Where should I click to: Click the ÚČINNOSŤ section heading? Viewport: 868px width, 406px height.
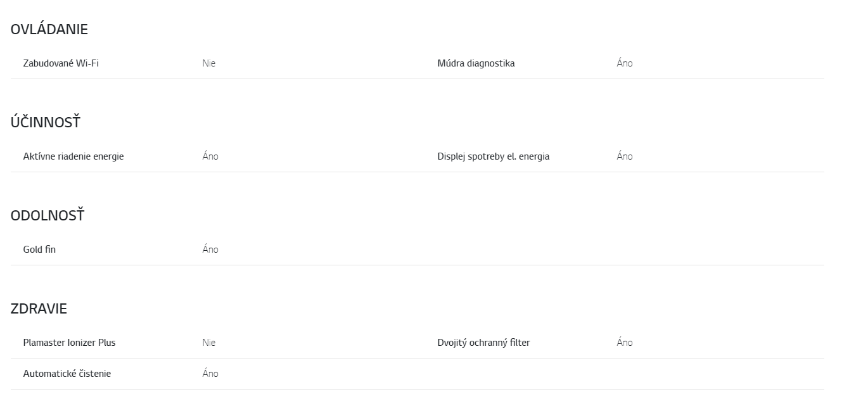(46, 122)
